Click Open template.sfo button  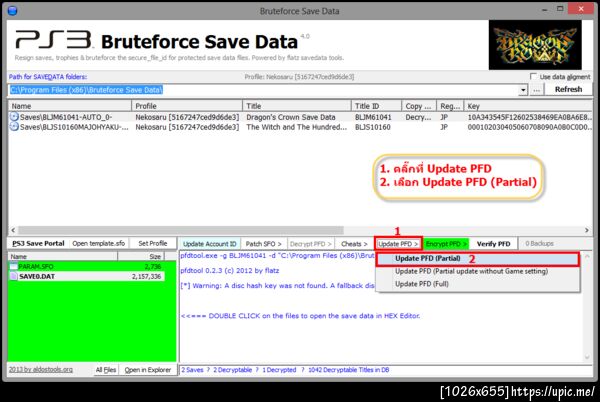coord(98,243)
